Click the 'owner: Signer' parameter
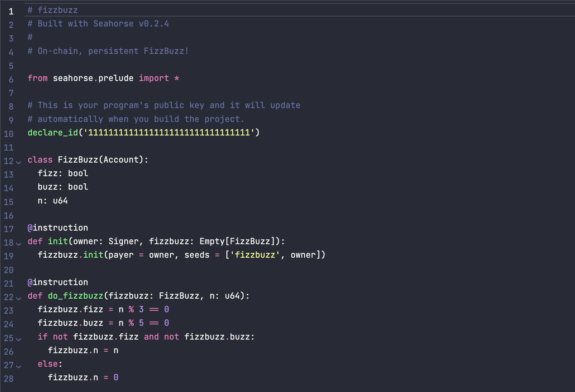Screen dimensions: 575x392 (x=106, y=241)
